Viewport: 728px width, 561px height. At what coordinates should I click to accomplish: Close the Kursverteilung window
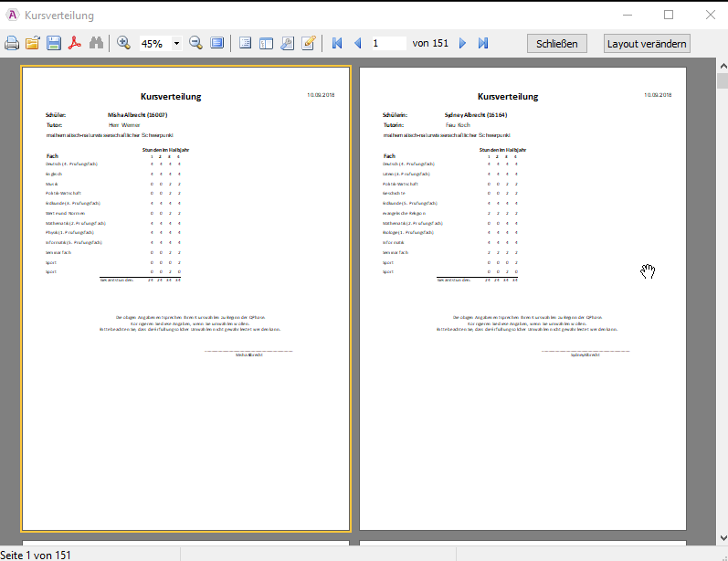coord(711,15)
